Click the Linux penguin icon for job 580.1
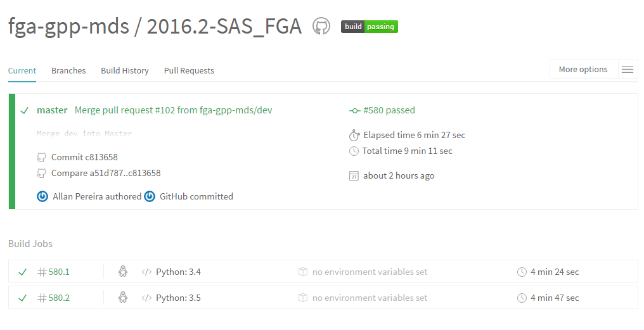Viewport: 644px width, 330px height. [x=123, y=272]
